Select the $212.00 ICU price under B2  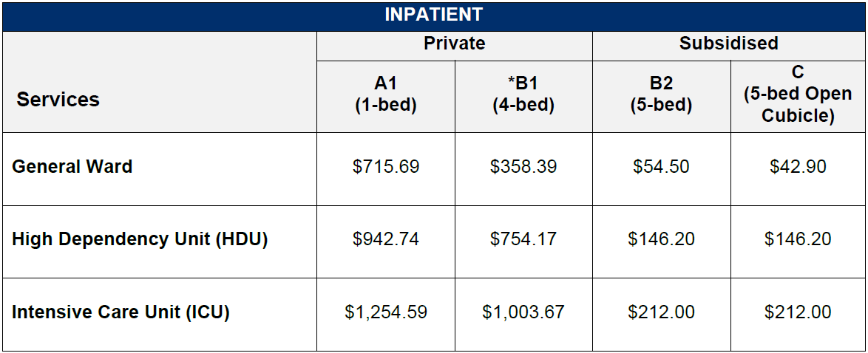pos(661,312)
